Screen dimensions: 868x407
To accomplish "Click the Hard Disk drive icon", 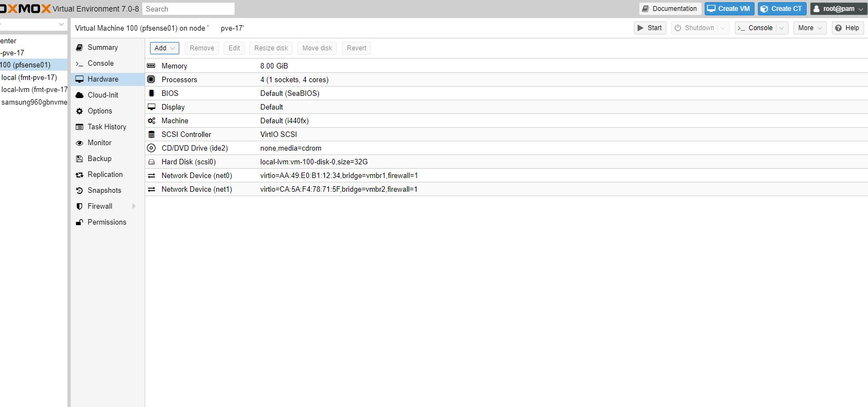I will click(x=151, y=162).
